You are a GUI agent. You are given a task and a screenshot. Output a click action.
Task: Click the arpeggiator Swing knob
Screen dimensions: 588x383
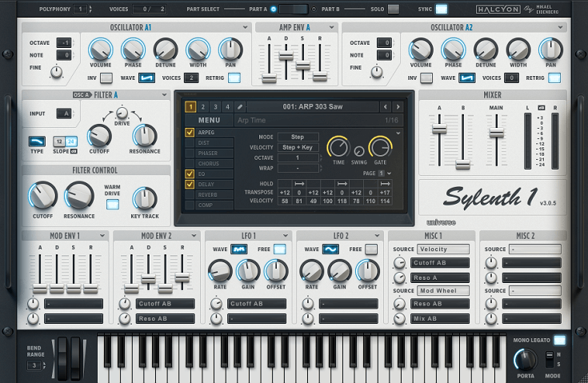[x=359, y=151]
